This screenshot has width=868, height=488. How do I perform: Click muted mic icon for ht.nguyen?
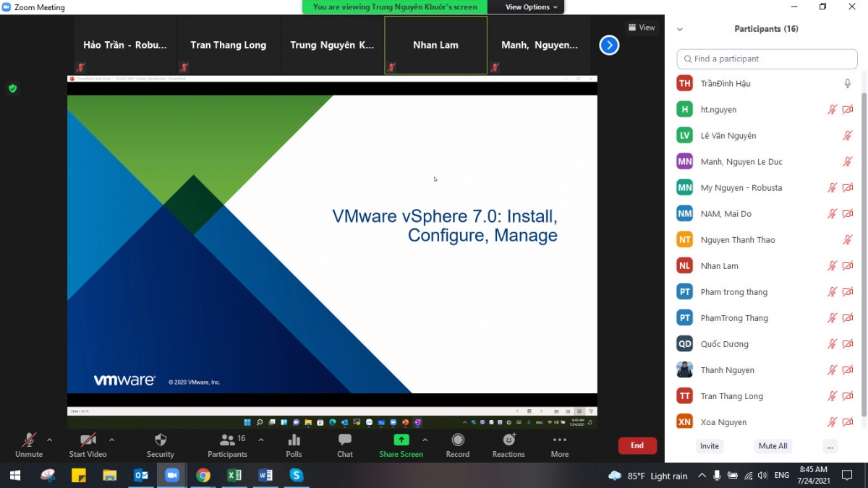[x=833, y=110]
